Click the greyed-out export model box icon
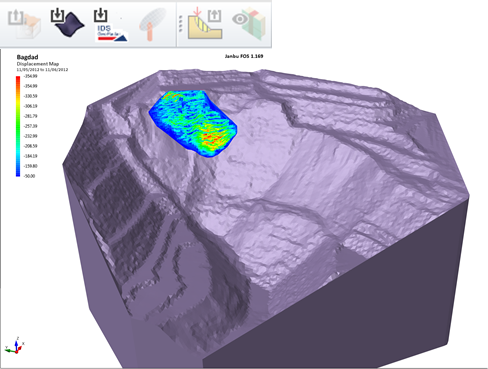This screenshot has width=488, height=369. point(24,24)
